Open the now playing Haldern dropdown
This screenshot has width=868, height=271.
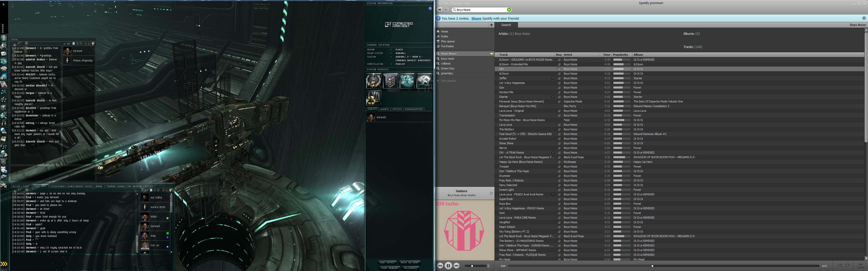point(491,193)
